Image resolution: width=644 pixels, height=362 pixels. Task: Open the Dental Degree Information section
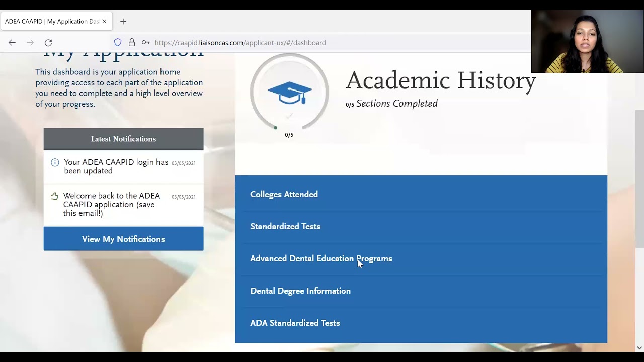(x=421, y=291)
